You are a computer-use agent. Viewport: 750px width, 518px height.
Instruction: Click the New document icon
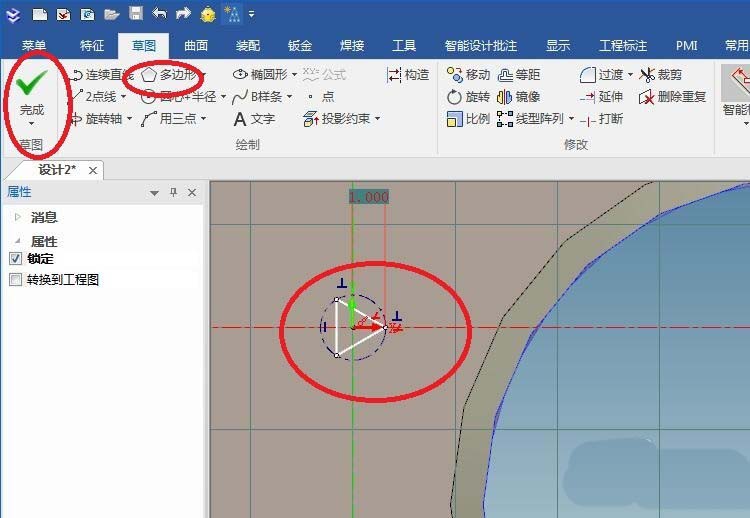pyautogui.click(x=39, y=14)
